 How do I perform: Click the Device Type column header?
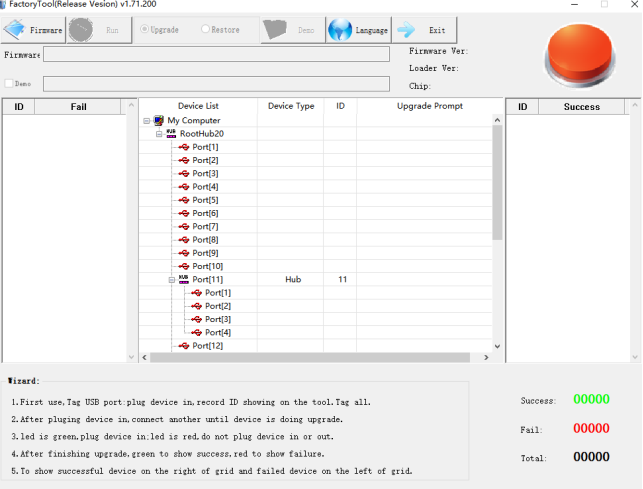[x=291, y=106]
